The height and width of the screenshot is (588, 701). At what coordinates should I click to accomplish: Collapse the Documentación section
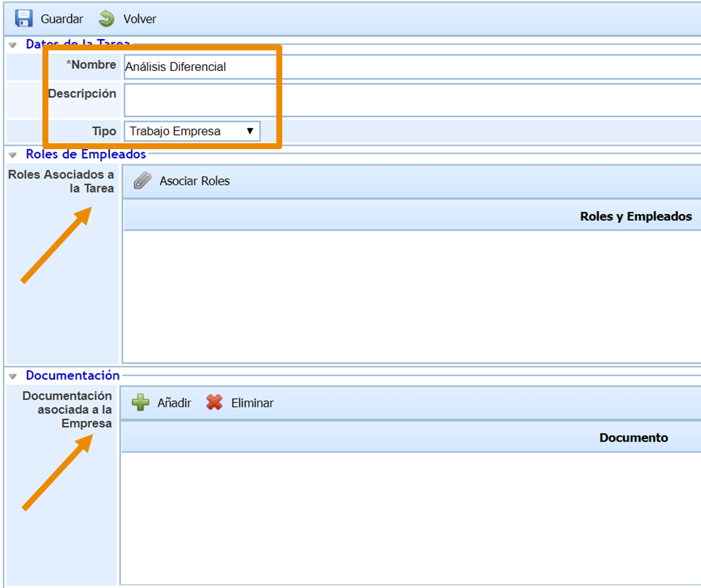13,376
